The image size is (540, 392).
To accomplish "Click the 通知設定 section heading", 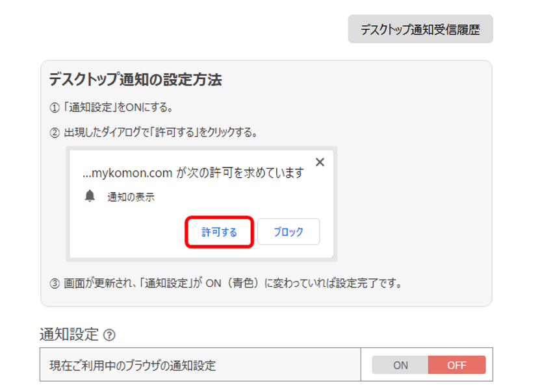I will [x=69, y=335].
